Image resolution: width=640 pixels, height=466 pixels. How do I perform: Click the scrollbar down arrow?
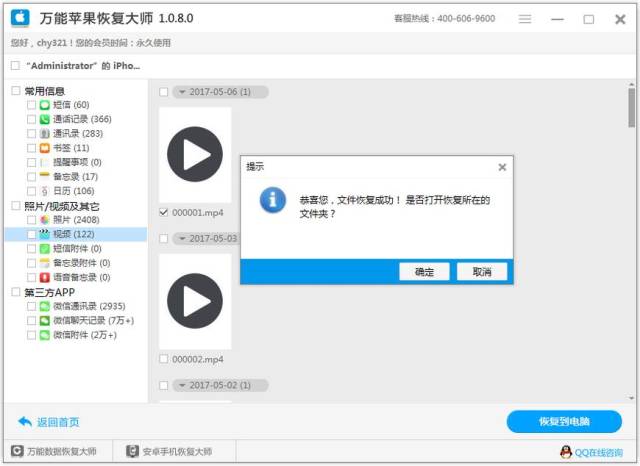coord(632,398)
